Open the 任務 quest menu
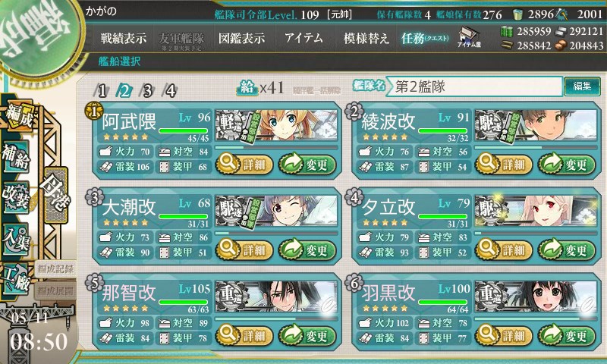The width and height of the screenshot is (607, 364). coord(425,38)
